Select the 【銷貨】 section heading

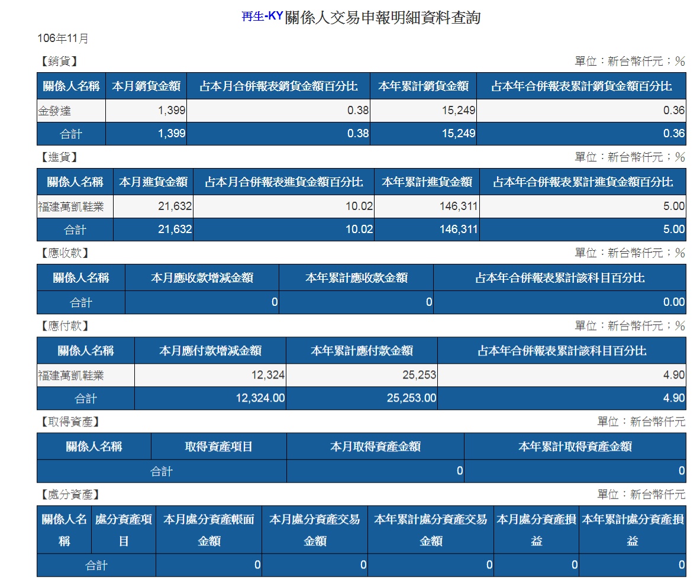[59, 61]
